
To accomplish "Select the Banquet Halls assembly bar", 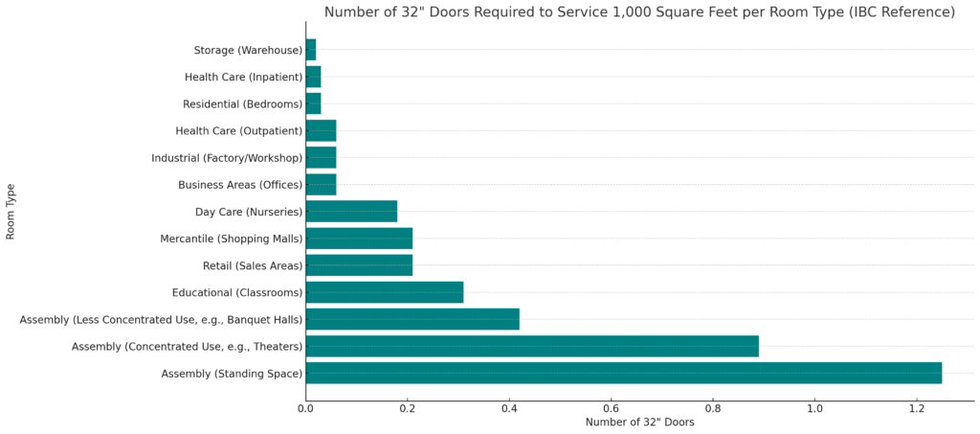I will click(x=412, y=319).
